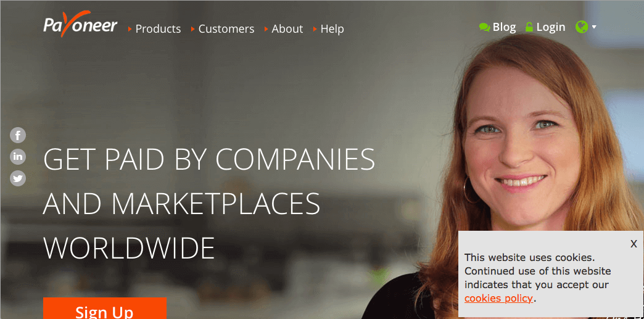Image resolution: width=644 pixels, height=319 pixels.
Task: Expand the language dropdown arrow beside globe
Action: (593, 28)
